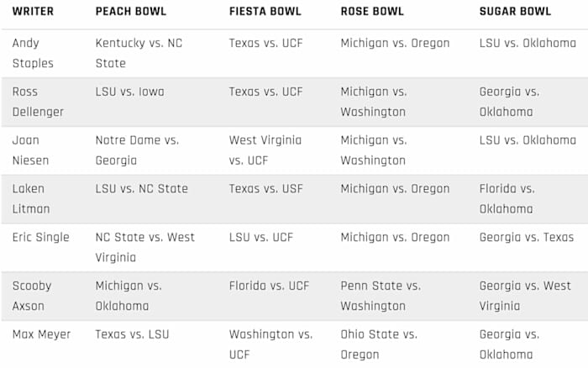Select the Scooby Axson writer cell
This screenshot has width=588, height=368.
[33, 296]
